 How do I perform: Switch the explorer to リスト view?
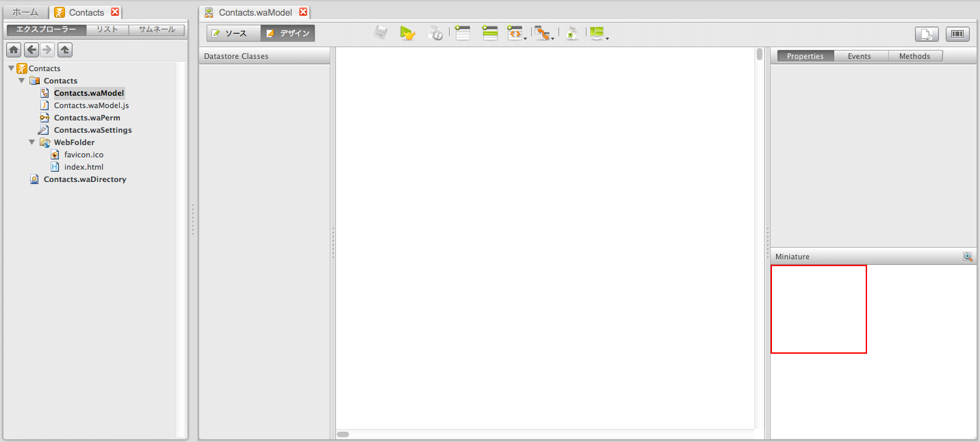click(107, 29)
